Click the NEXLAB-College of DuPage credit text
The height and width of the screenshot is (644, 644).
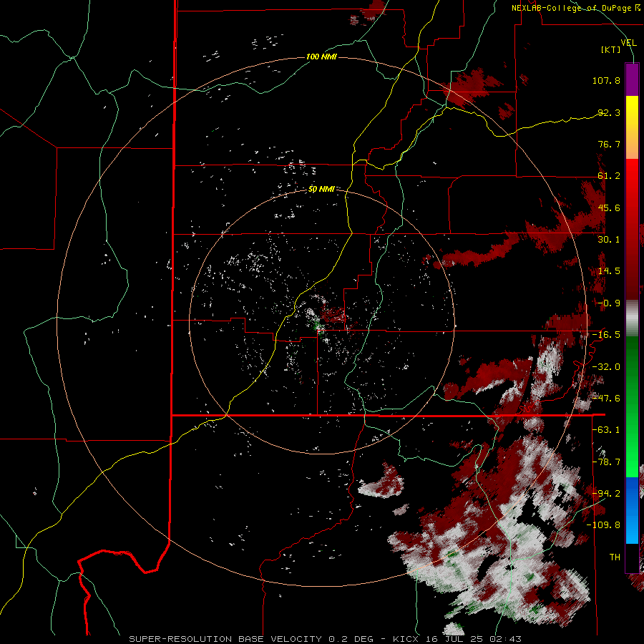point(577,8)
